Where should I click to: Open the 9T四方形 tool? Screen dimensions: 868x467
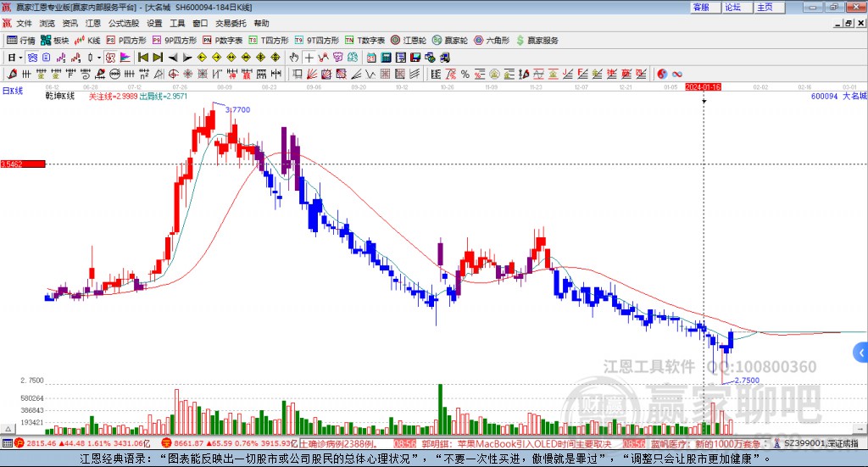(x=317, y=41)
